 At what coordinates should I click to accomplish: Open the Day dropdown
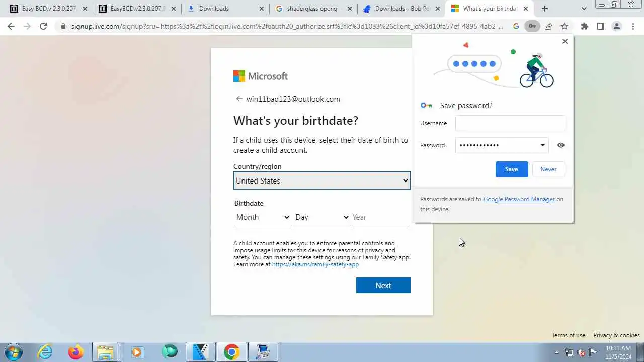click(322, 217)
